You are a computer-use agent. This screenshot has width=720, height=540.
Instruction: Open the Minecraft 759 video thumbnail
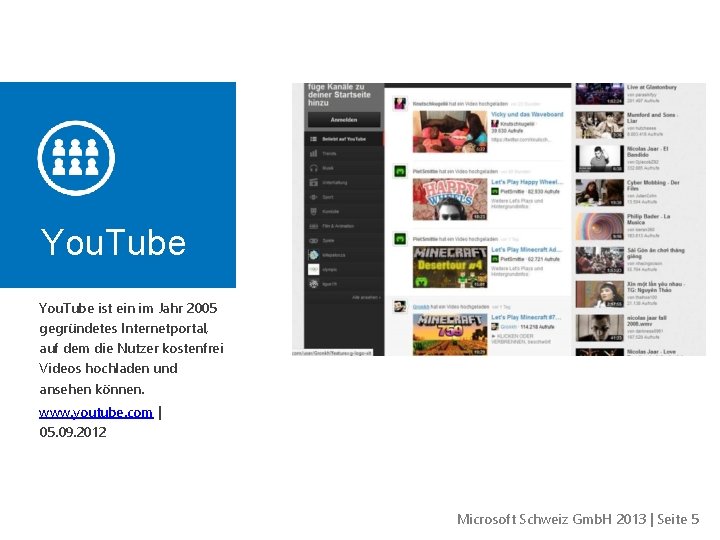click(x=450, y=334)
